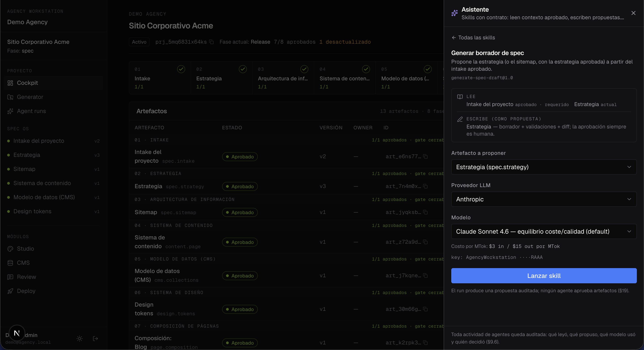
Task: Open the Artefacto a proponer dropdown
Action: (x=544, y=167)
